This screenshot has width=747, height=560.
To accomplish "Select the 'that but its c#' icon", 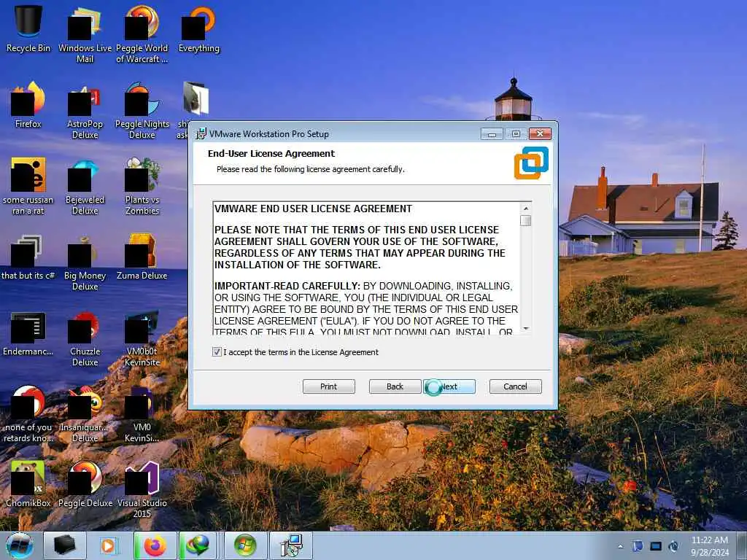I will (x=28, y=257).
